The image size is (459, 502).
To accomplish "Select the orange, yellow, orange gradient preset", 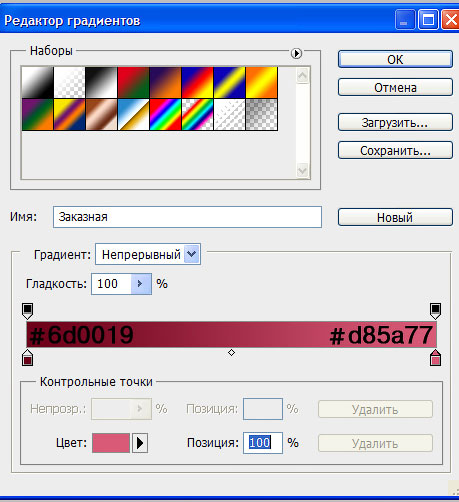I will coord(262,82).
